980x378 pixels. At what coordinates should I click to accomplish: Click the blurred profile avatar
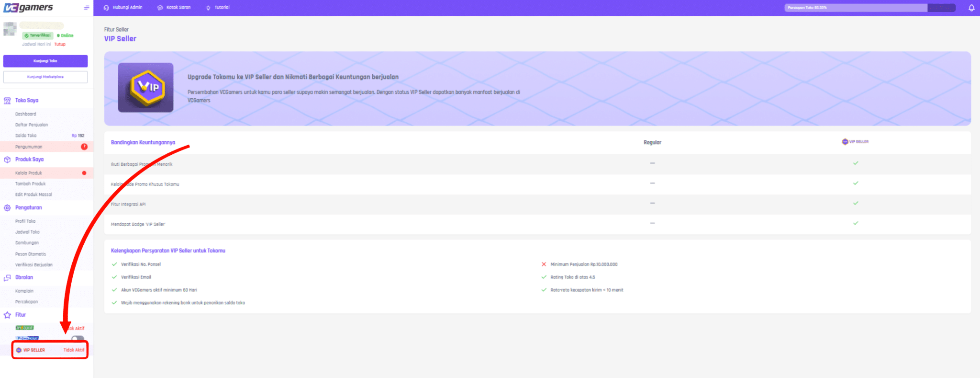(x=10, y=29)
